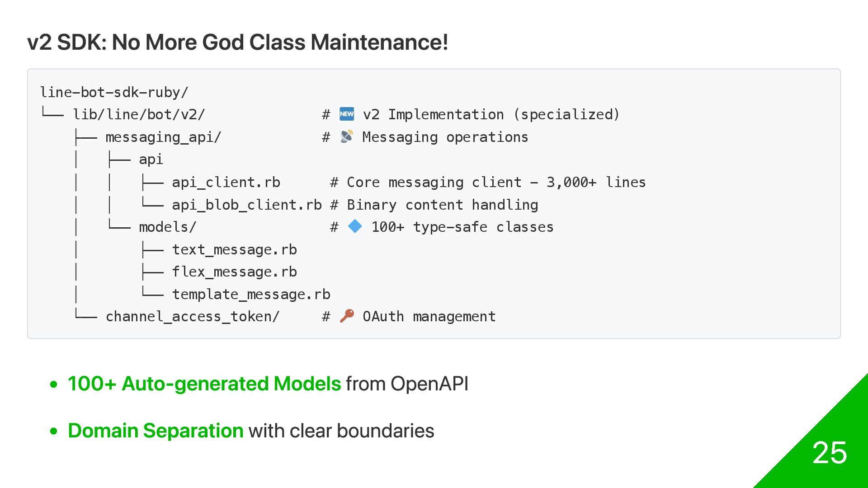Click the '100+ type-safe classes' comment
868x488 pixels.
point(462,227)
